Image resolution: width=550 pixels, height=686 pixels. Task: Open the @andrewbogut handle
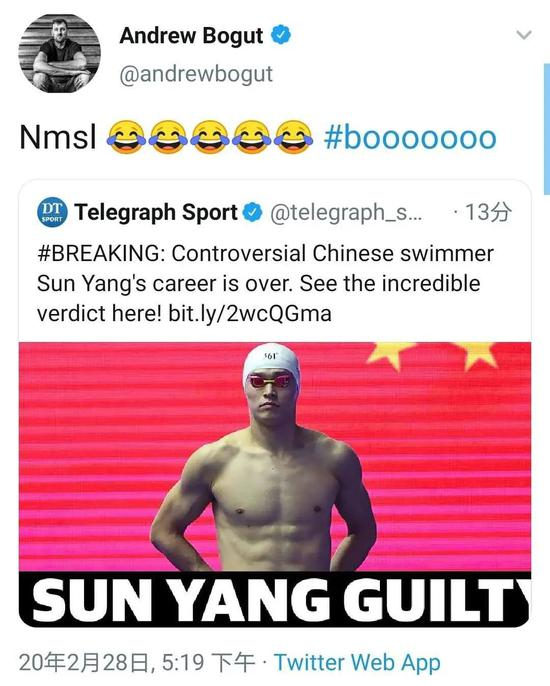pyautogui.click(x=196, y=74)
